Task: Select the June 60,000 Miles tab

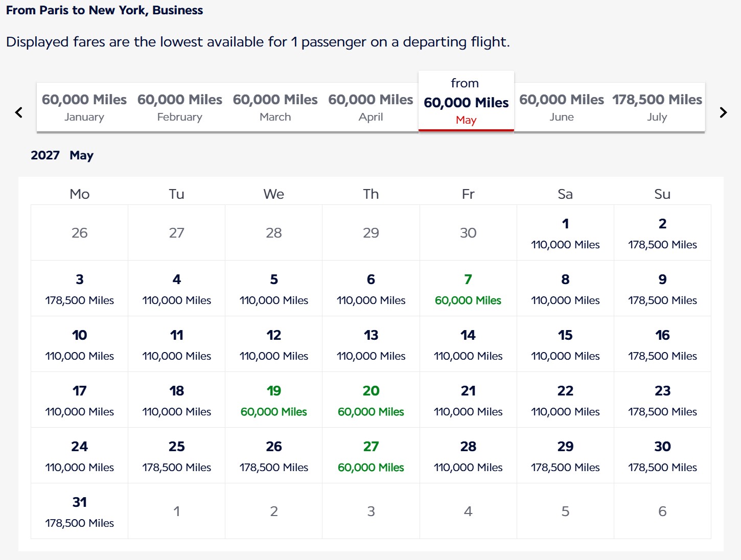Action: pyautogui.click(x=562, y=107)
